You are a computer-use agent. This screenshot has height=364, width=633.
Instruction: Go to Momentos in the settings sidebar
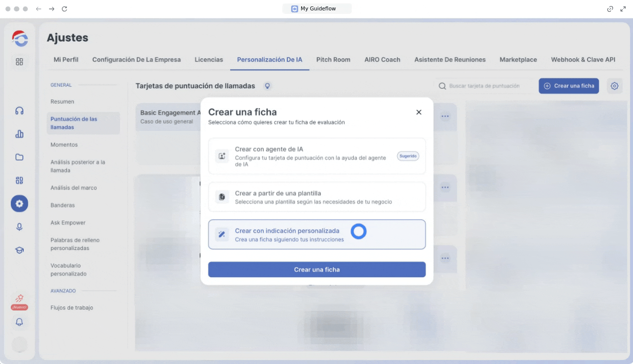tap(64, 145)
